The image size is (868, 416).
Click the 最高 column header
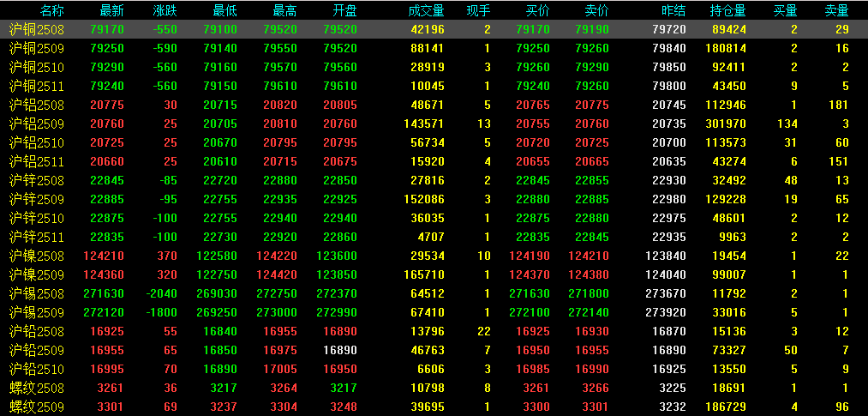[x=284, y=10]
